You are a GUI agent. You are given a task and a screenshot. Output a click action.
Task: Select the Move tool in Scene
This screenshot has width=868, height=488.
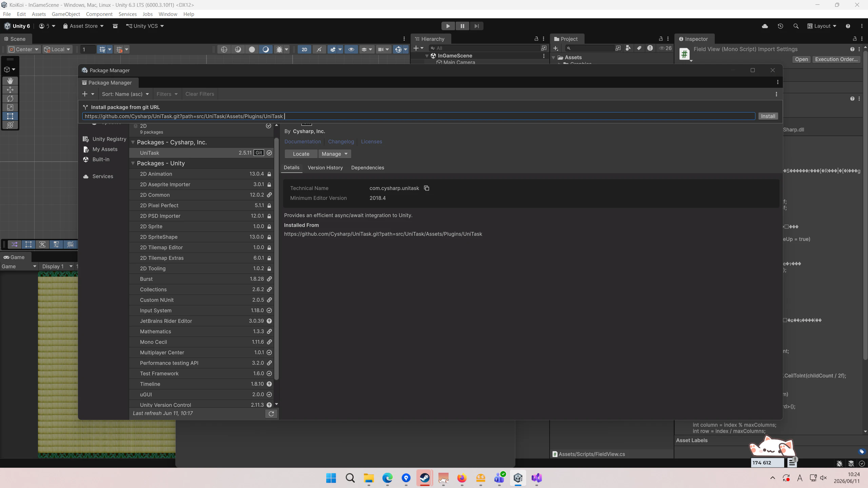pyautogui.click(x=10, y=89)
